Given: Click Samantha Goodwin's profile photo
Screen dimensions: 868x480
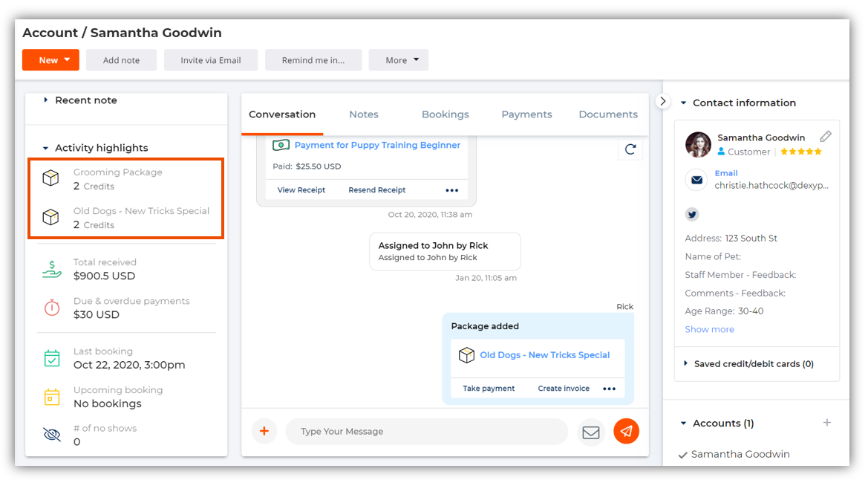Looking at the screenshot, I should [x=698, y=144].
